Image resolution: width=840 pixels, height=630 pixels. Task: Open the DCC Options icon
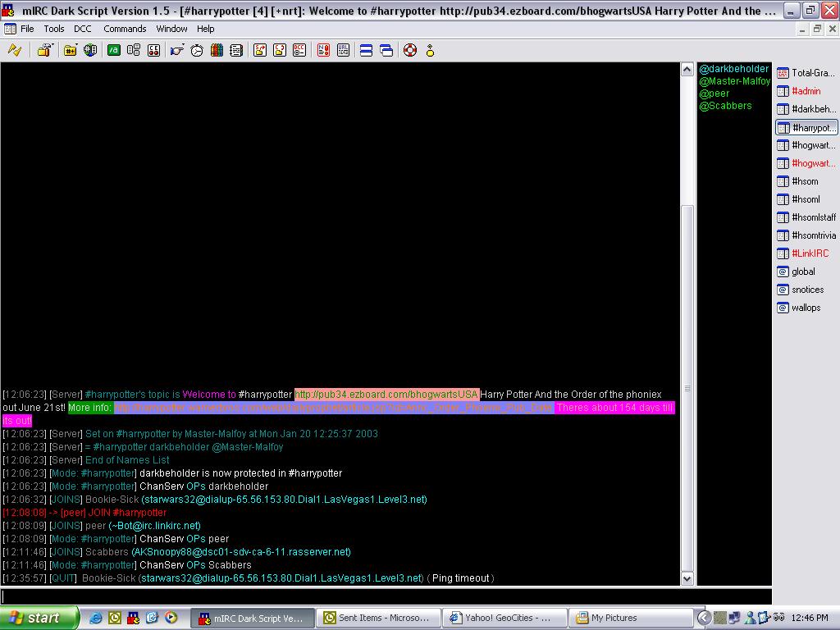(299, 51)
